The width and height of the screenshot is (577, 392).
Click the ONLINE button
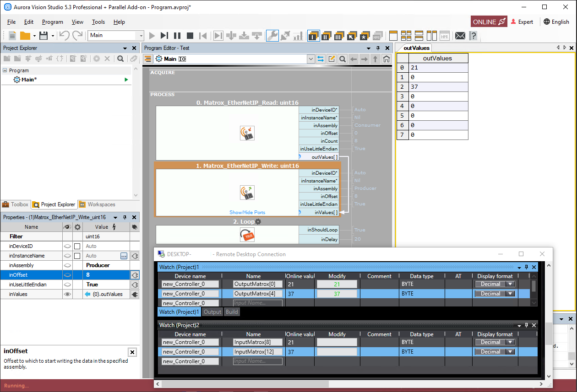(489, 22)
